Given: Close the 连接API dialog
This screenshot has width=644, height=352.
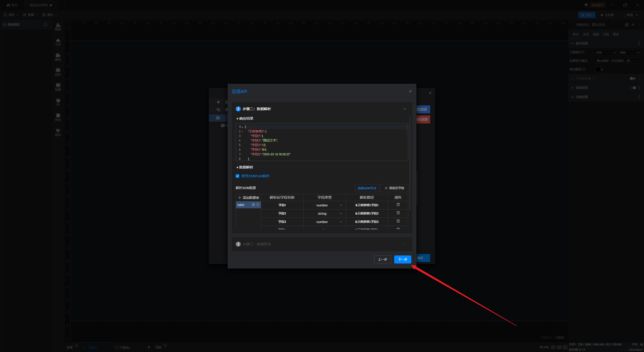Looking at the screenshot, I should pos(410,91).
